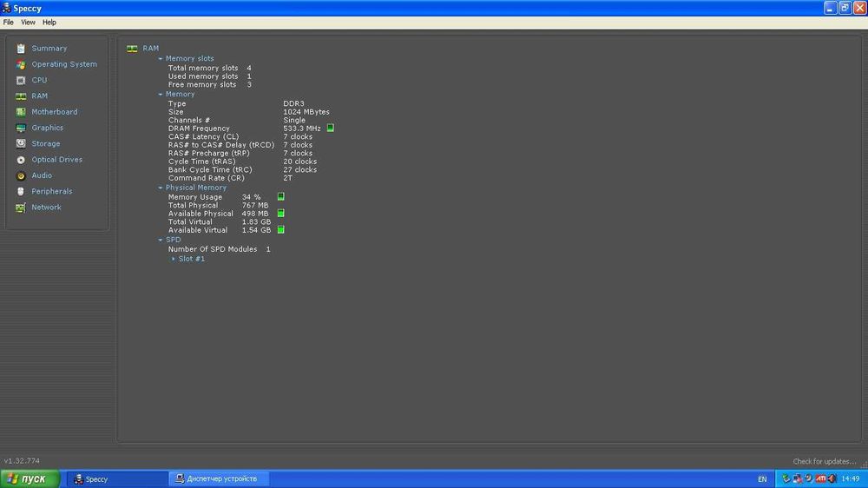Click the Пуск start button

point(30,478)
